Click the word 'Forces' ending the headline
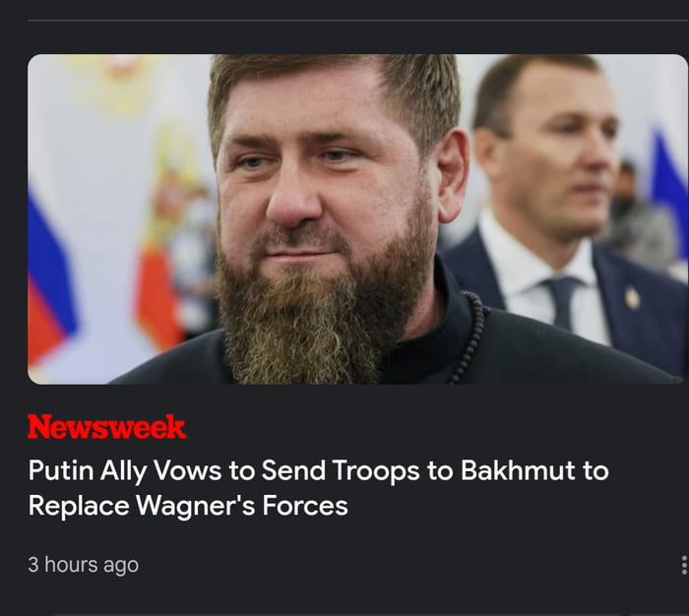This screenshot has height=616, width=689. [305, 506]
